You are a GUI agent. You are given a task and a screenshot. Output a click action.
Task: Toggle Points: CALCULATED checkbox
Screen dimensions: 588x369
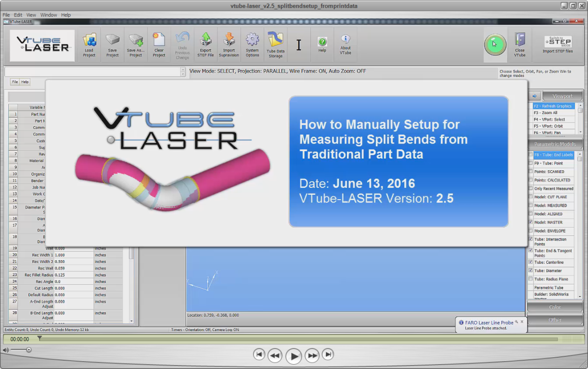531,180
